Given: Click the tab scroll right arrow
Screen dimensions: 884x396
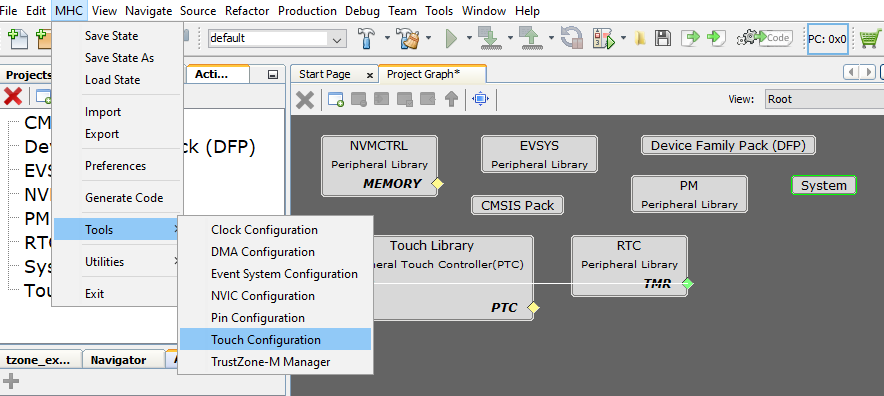Looking at the screenshot, I should point(869,72).
